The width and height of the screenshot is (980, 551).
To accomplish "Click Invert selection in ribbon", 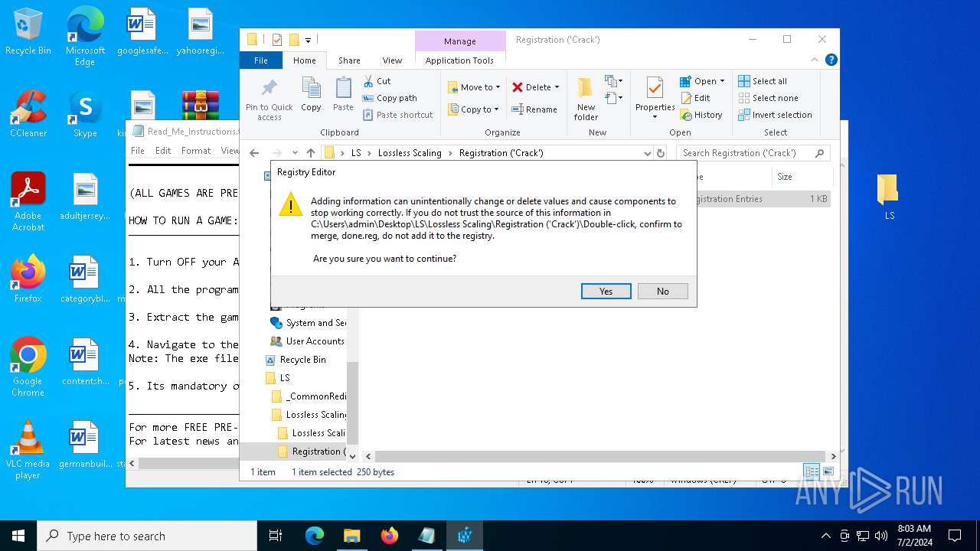I will (775, 115).
